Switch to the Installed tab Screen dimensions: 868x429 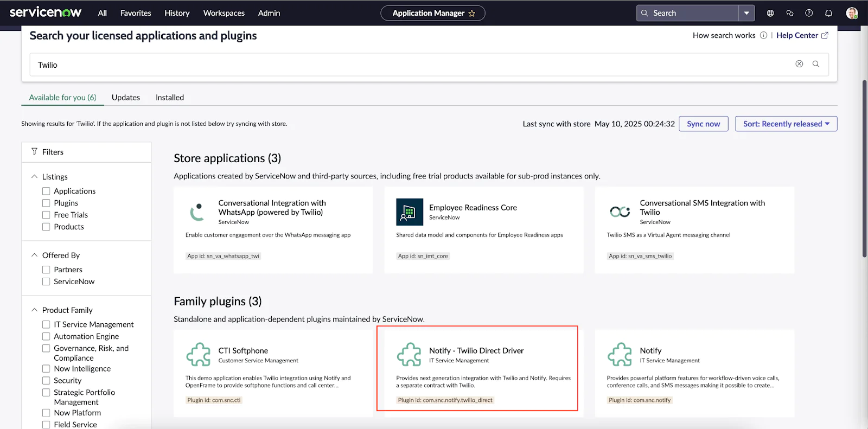click(x=170, y=98)
